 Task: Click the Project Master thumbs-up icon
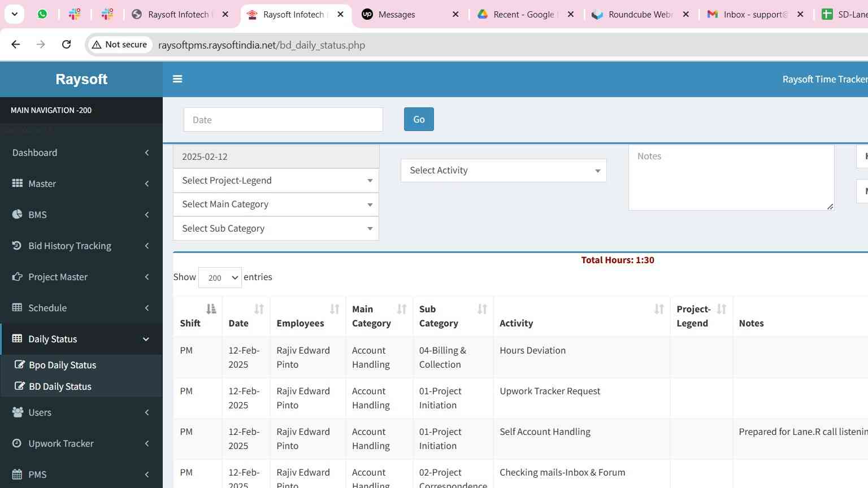tap(18, 276)
